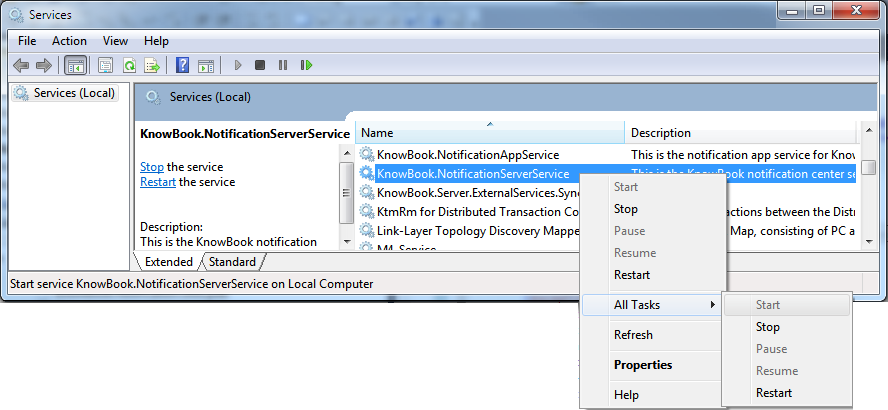Open the blue Help toolbar icon
Image resolution: width=888 pixels, height=410 pixels.
pyautogui.click(x=182, y=65)
